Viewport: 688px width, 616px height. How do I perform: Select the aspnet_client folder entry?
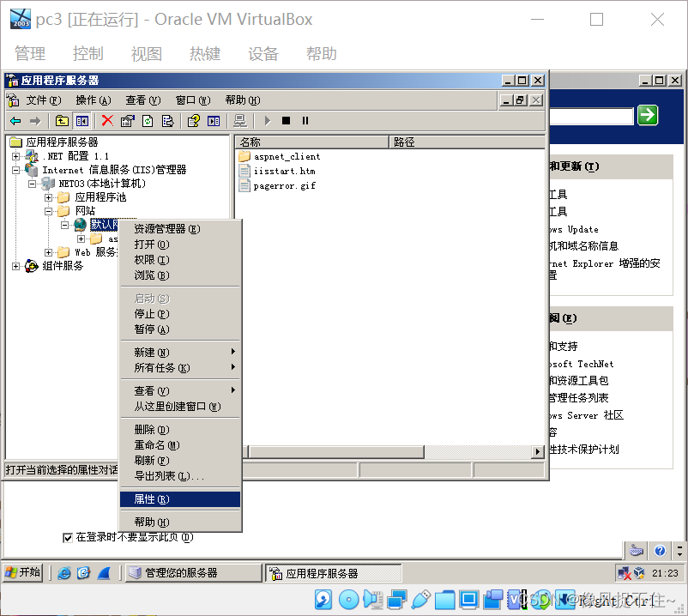pos(280,157)
